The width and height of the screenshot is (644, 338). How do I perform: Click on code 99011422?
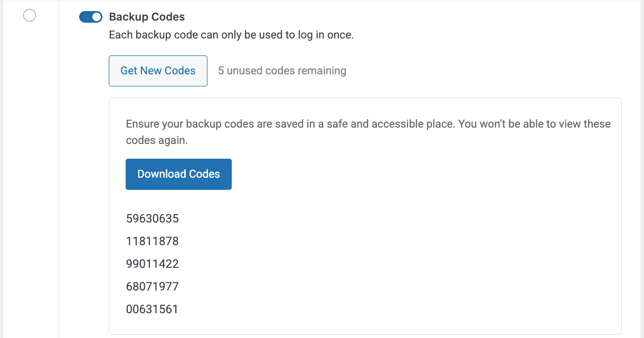tap(152, 264)
